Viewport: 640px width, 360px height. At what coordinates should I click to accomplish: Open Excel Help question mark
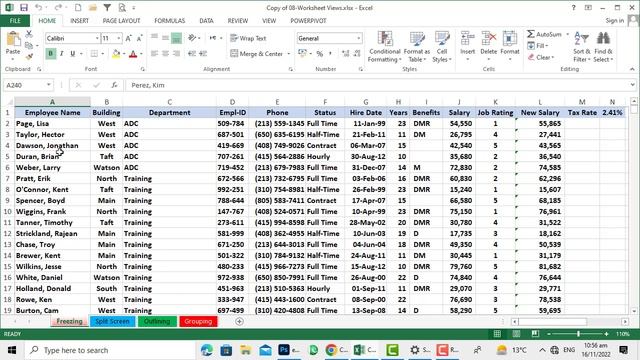(x=573, y=7)
